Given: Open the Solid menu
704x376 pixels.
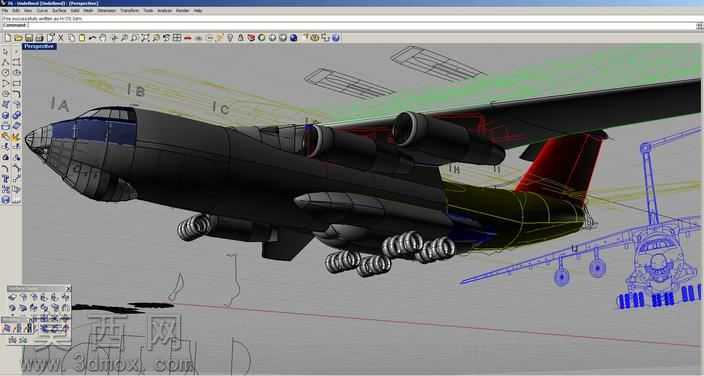Looking at the screenshot, I should pyautogui.click(x=75, y=10).
